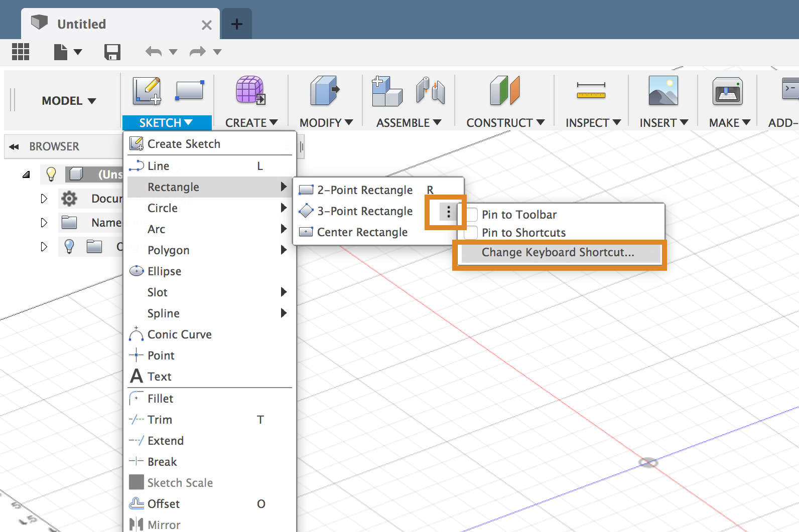Screen dimensions: 799x532
Task: Expand the Origin tree node
Action: point(44,246)
